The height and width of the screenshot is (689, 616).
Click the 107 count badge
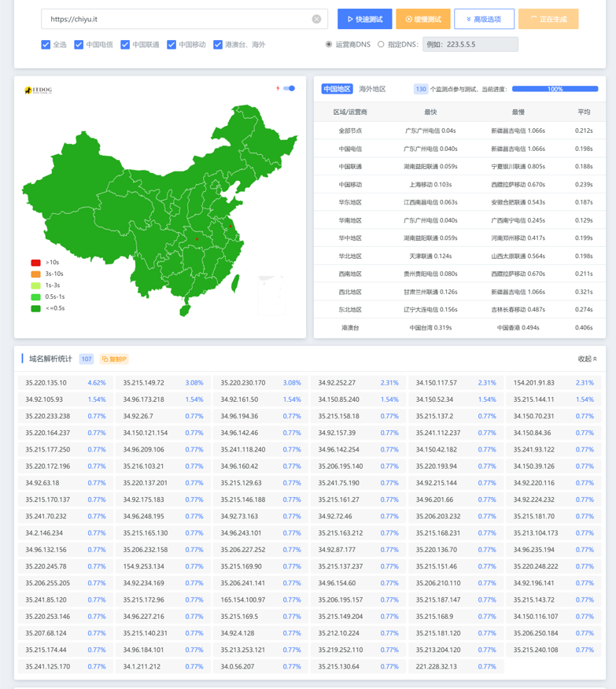point(87,359)
